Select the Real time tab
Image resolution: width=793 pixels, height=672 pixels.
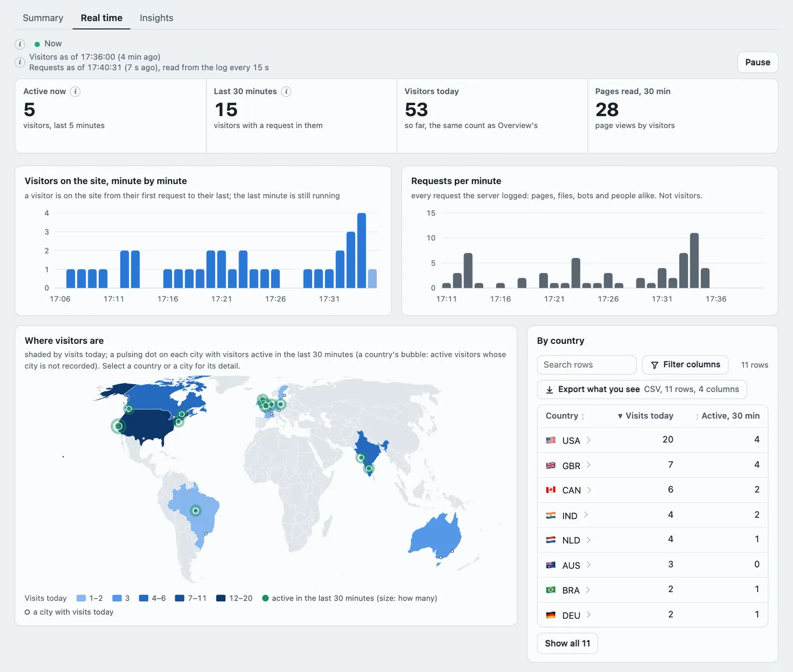(101, 18)
